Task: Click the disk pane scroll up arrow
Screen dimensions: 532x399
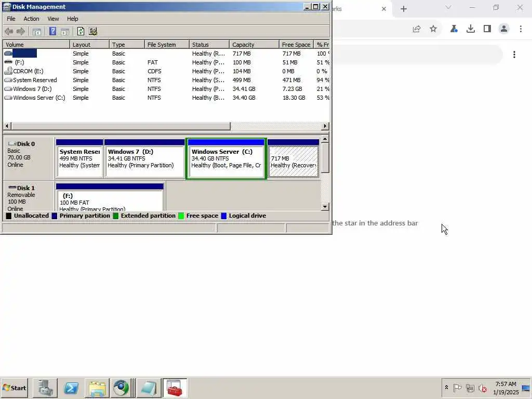Action: pos(325,139)
